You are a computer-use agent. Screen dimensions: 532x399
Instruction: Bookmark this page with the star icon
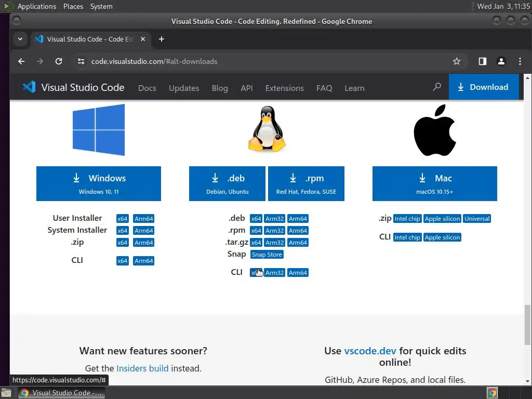coord(457,61)
